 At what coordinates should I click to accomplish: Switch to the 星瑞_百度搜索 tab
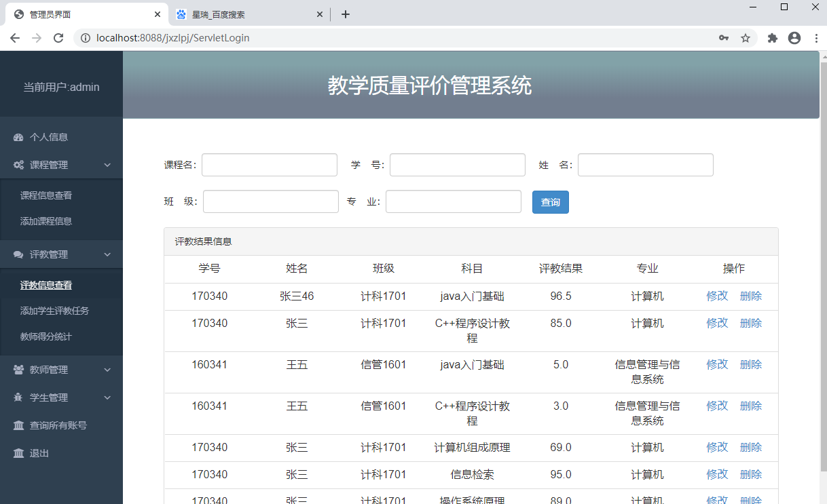tap(249, 14)
